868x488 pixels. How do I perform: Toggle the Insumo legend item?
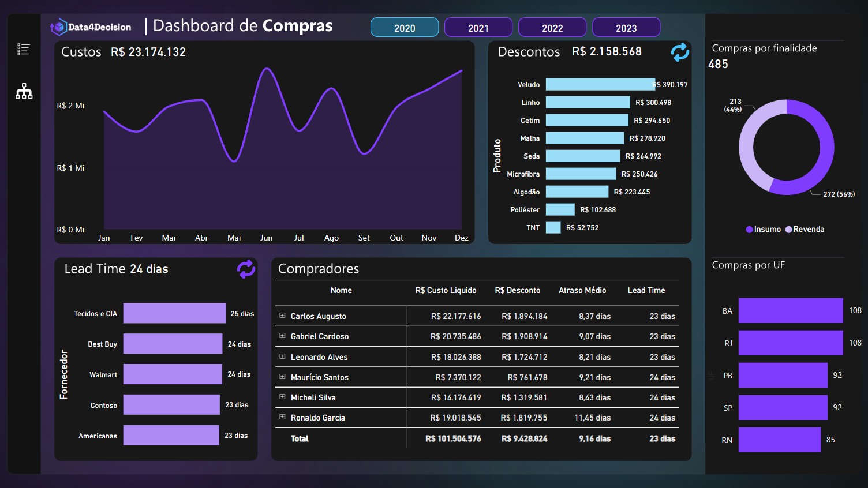pos(763,230)
